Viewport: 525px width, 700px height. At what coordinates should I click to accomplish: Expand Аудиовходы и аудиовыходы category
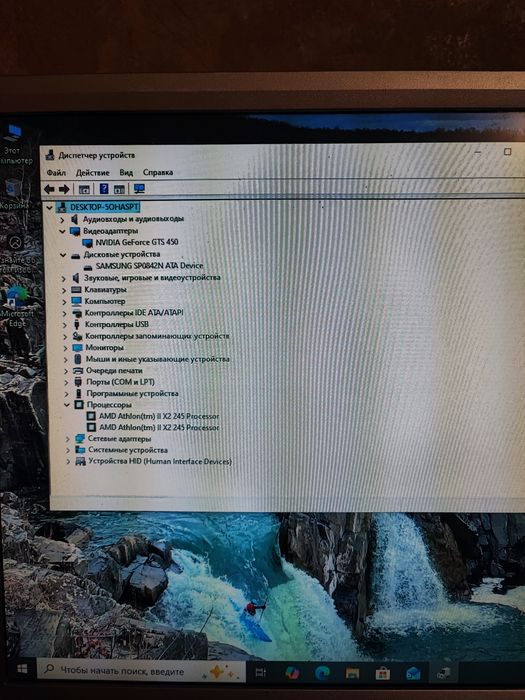(x=62, y=220)
